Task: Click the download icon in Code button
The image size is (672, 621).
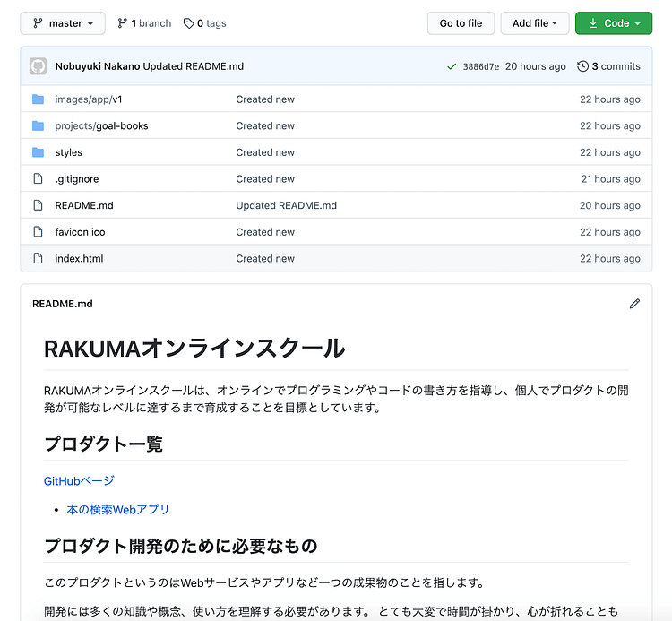Action: 593,23
